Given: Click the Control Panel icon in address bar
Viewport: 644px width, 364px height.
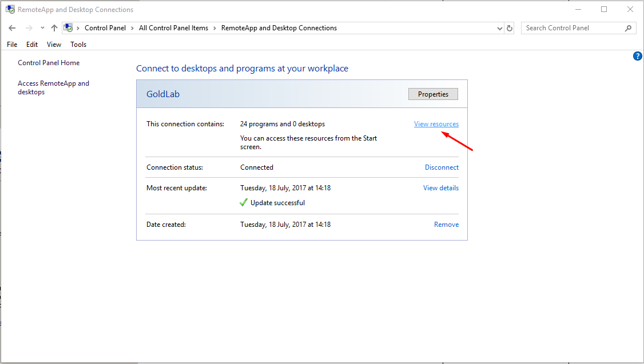Looking at the screenshot, I should 68,28.
